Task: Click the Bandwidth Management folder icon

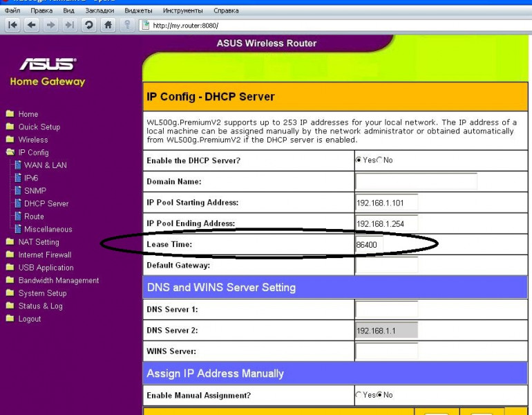Action: 10,280
